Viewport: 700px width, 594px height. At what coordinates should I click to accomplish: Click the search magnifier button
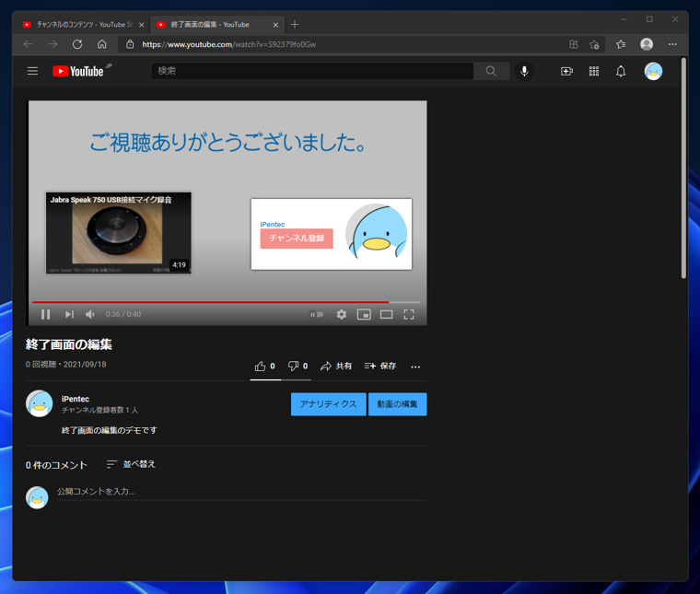(491, 71)
